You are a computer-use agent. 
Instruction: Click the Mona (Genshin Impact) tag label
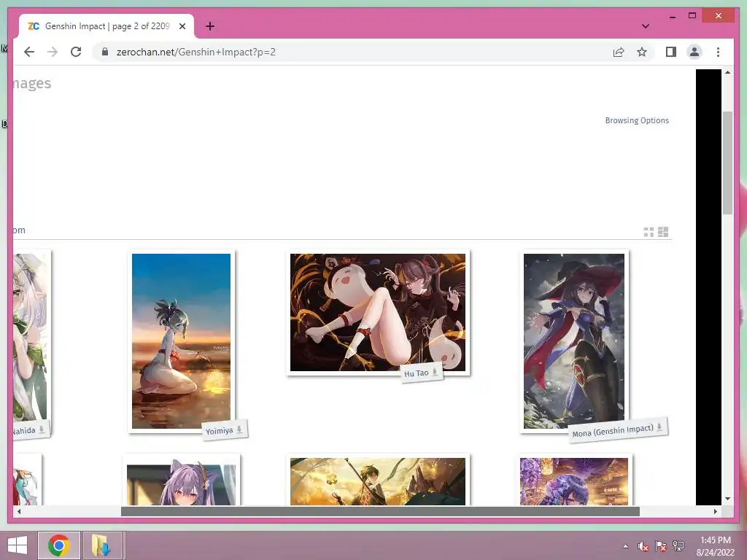click(613, 431)
